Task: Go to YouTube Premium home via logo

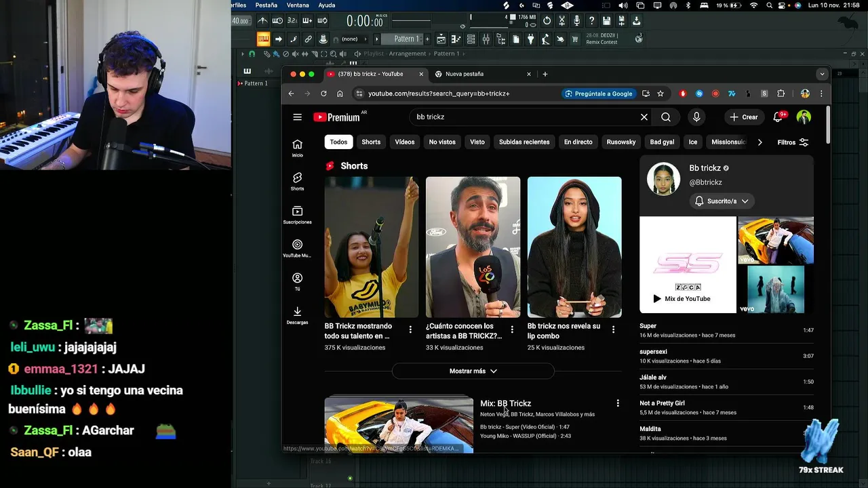Action: coord(337,117)
